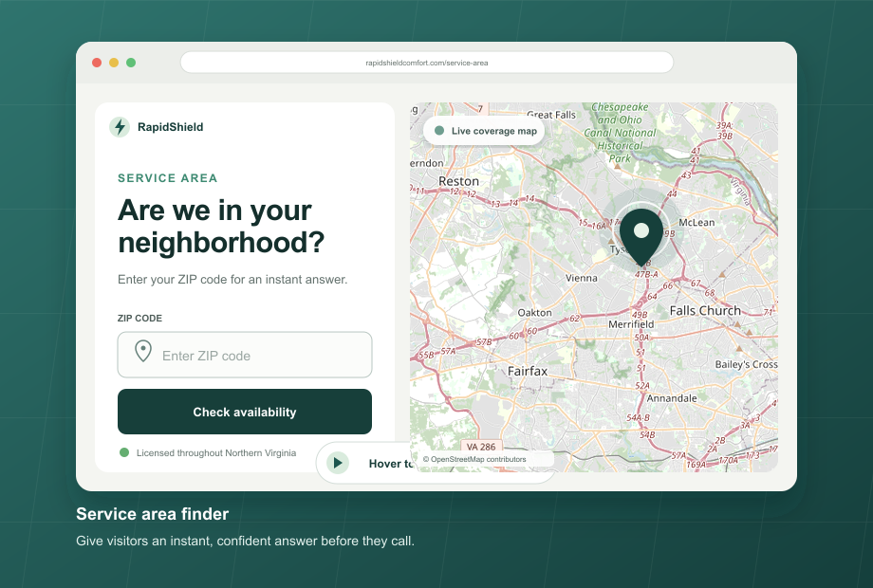Click the SERVICE AREA heading label
This screenshot has height=588, width=873.
(x=168, y=178)
